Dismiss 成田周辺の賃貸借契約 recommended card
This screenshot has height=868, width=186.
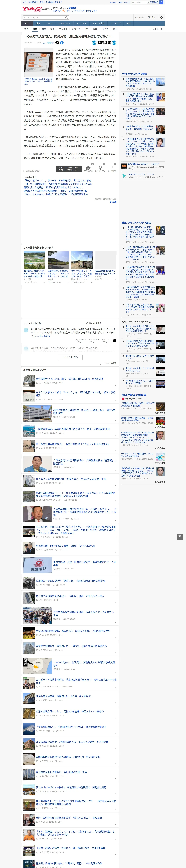click(x=68, y=282)
